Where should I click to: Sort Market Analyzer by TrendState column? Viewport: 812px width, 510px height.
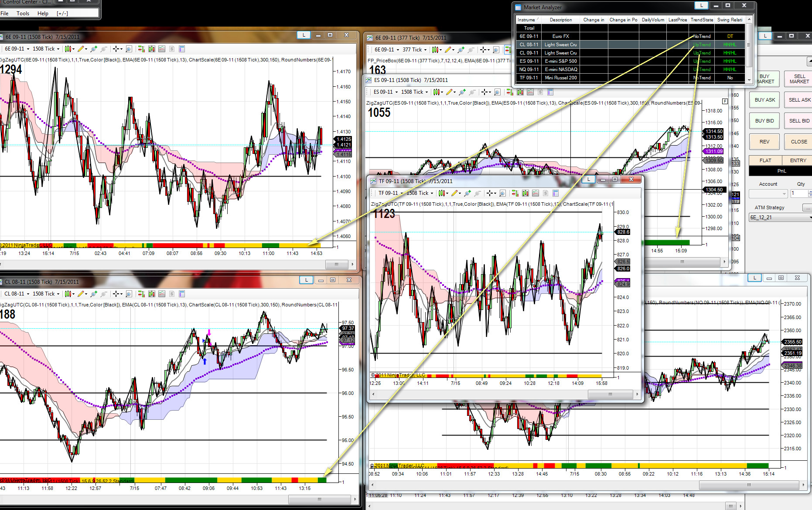click(x=702, y=20)
